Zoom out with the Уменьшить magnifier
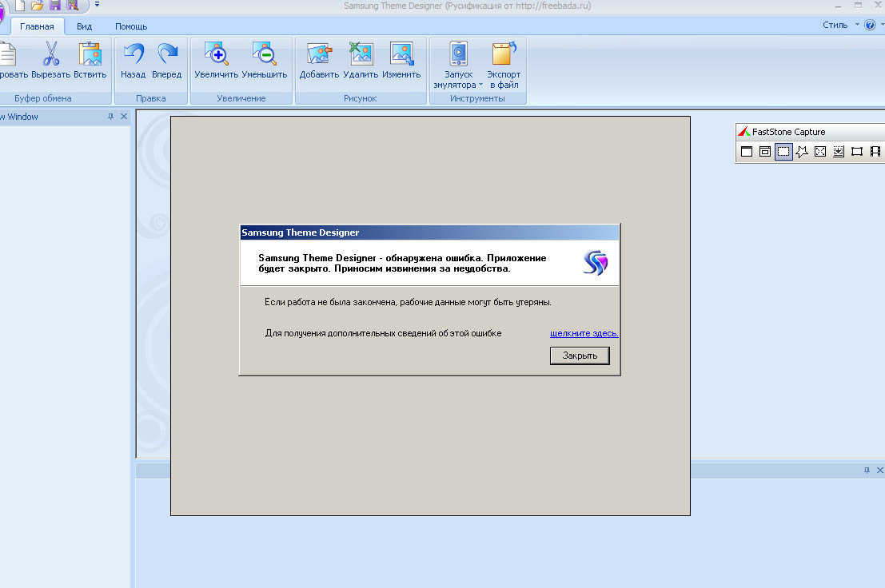The width and height of the screenshot is (885, 588). coord(264,54)
